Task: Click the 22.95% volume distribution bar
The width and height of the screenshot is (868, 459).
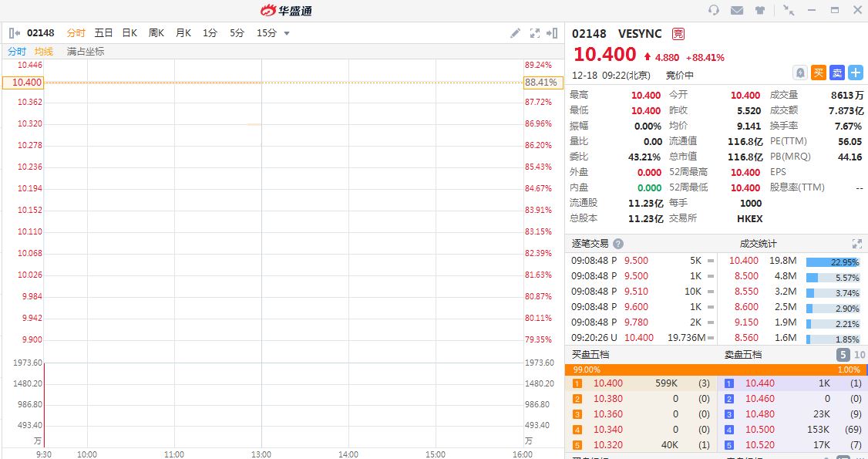Action: click(833, 262)
